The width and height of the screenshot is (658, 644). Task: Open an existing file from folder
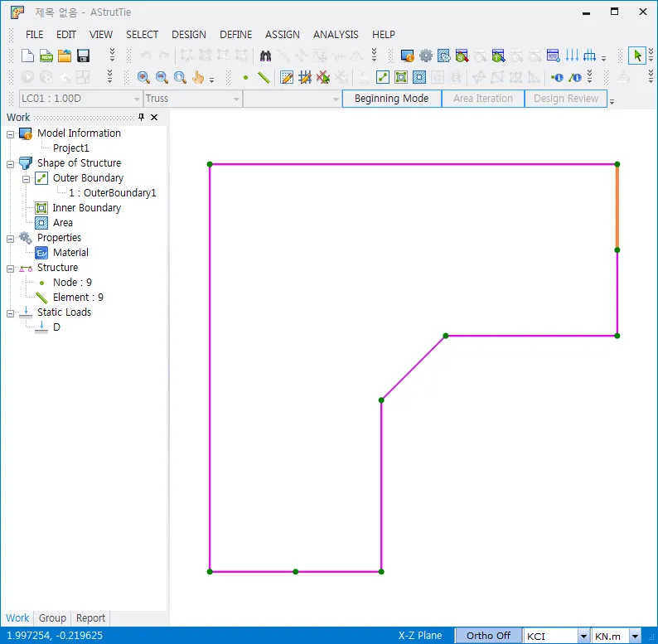tap(65, 56)
